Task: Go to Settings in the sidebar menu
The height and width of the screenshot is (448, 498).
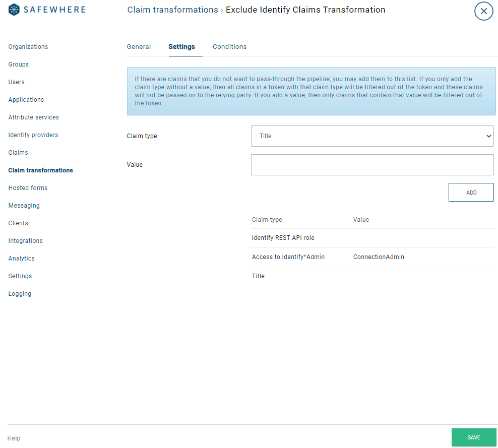Action: 20,276
